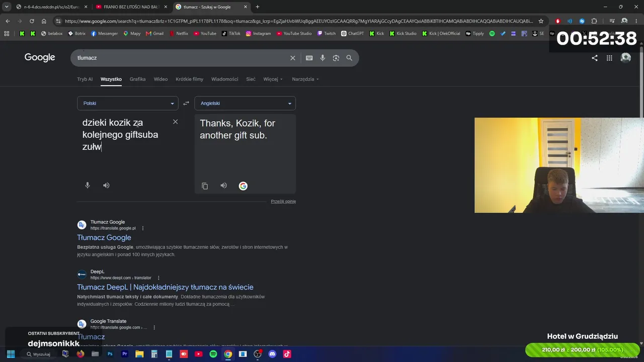Open Messenger bookmark
The width and height of the screenshot is (644, 362).
point(105,34)
